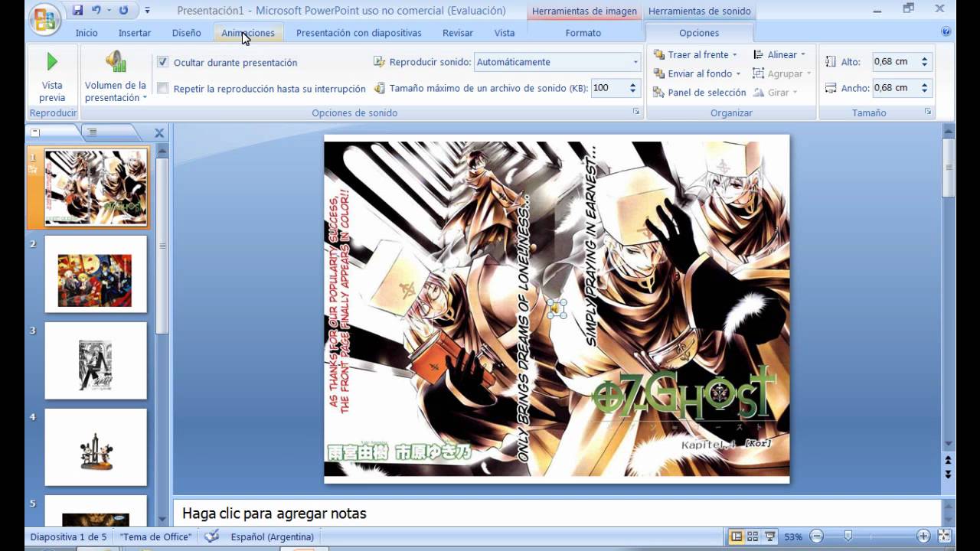Open the Formato tab under Herramientas de imagen
This screenshot has width=980, height=551.
point(583,33)
